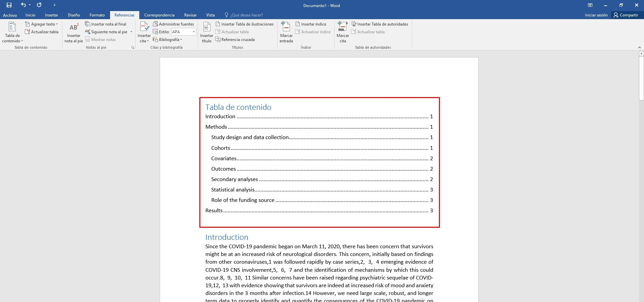Undo the last action

tap(23, 5)
